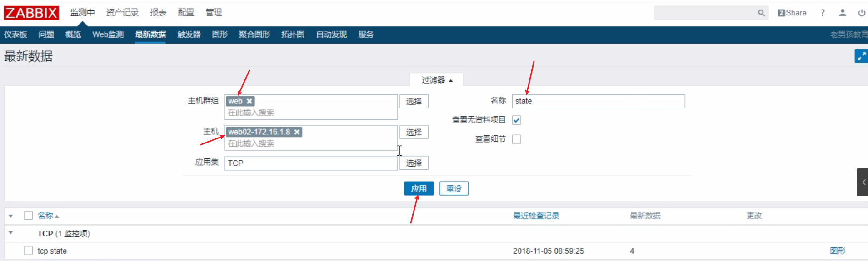The height and width of the screenshot is (261, 868).
Task: Collapse all groups arrow in table header
Action: pos(11,216)
